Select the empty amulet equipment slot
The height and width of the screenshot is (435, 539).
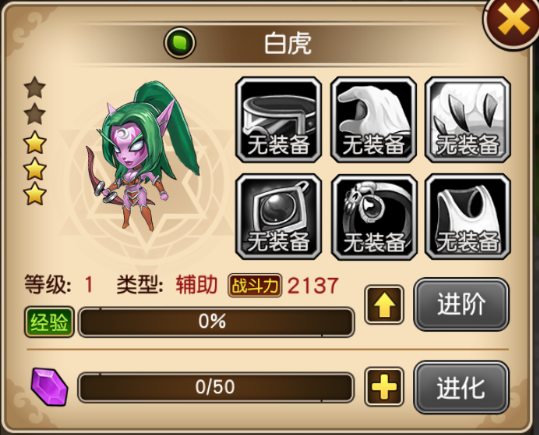tap(278, 217)
